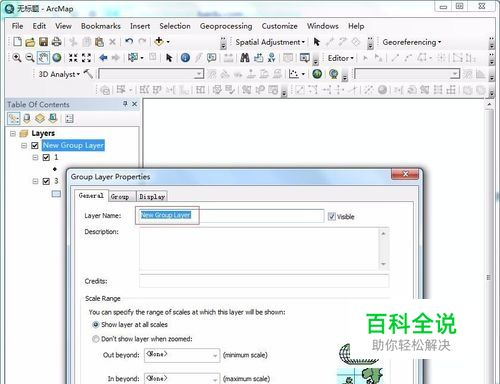The height and width of the screenshot is (384, 500).
Task: Click the Description scrollbar down arrow
Action: click(383, 264)
